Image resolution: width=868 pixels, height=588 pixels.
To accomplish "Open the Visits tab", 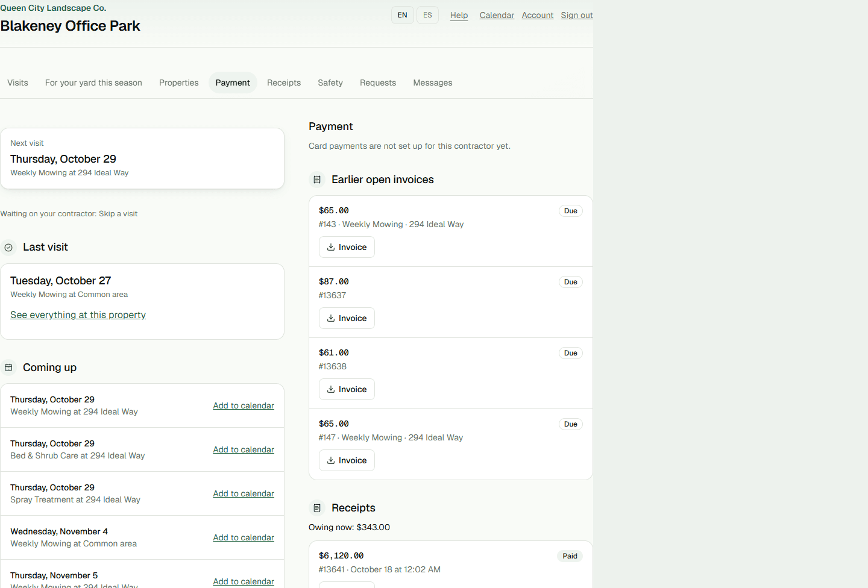I will tap(17, 83).
